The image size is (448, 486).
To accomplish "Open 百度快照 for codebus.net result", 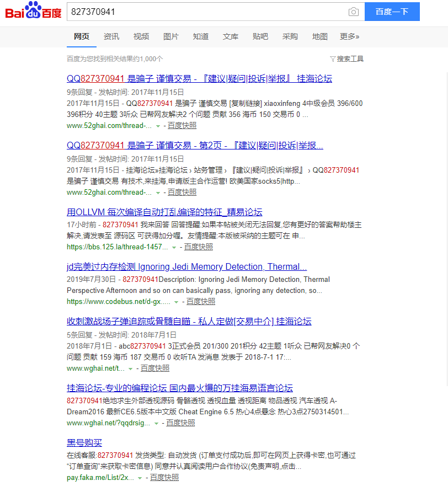I will click(x=201, y=302).
